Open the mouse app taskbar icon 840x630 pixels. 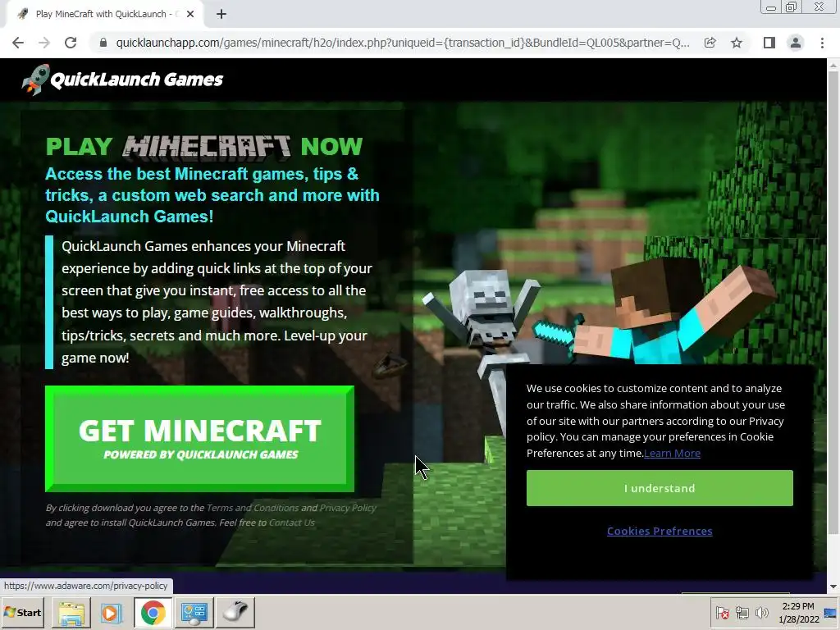click(235, 612)
